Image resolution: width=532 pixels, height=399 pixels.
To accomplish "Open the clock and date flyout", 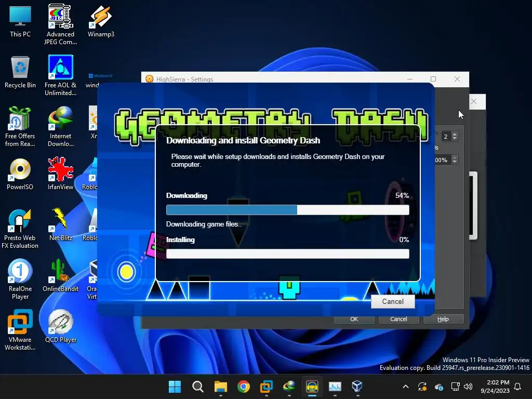I will (x=495, y=387).
